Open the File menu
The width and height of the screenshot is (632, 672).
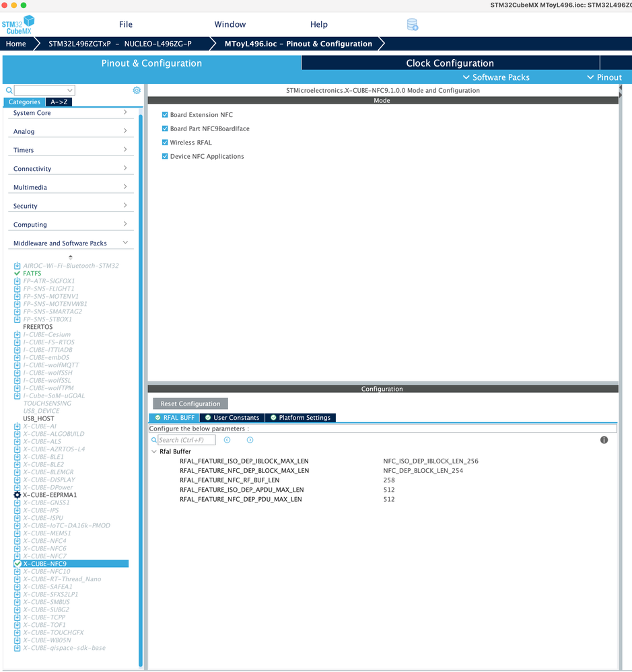coord(126,24)
